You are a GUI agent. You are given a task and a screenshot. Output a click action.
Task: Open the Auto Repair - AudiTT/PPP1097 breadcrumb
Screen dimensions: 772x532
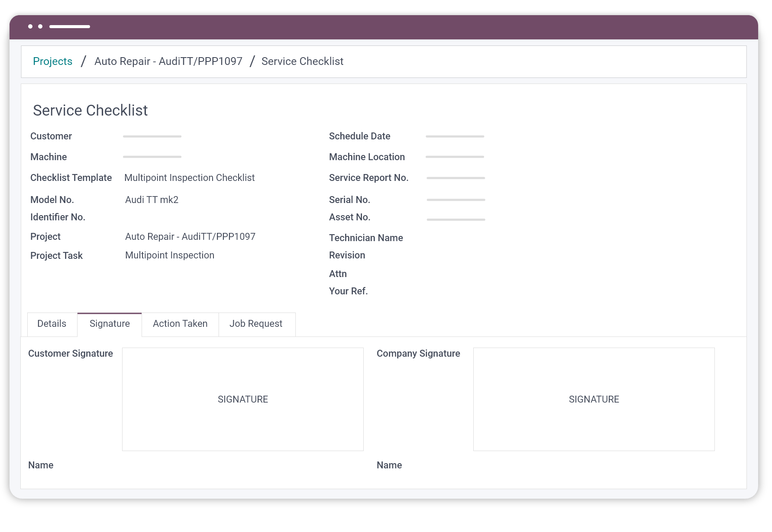[168, 61]
